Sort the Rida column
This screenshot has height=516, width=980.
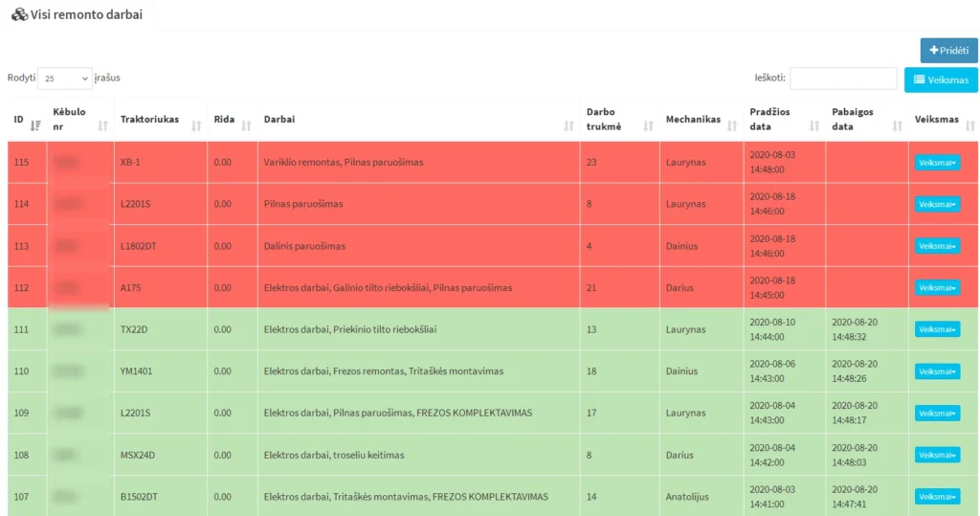tap(246, 125)
